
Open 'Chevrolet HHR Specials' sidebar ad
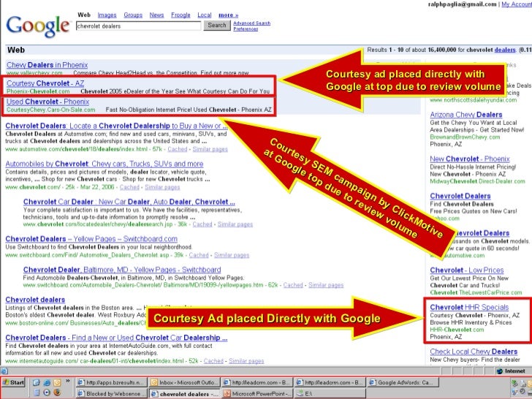[x=469, y=308]
